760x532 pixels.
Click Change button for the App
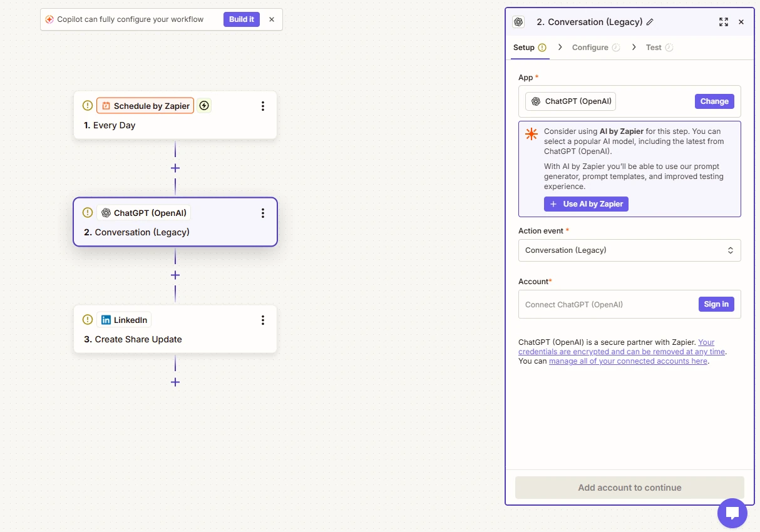pyautogui.click(x=714, y=101)
